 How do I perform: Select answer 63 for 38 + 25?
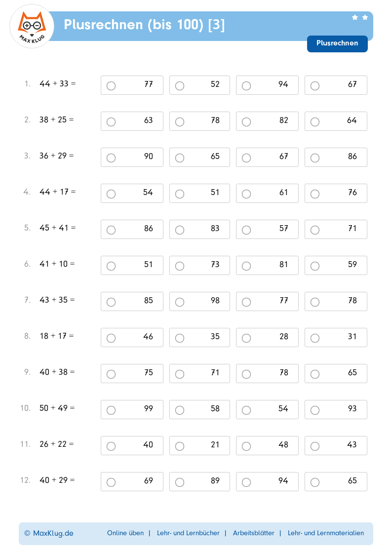click(111, 122)
